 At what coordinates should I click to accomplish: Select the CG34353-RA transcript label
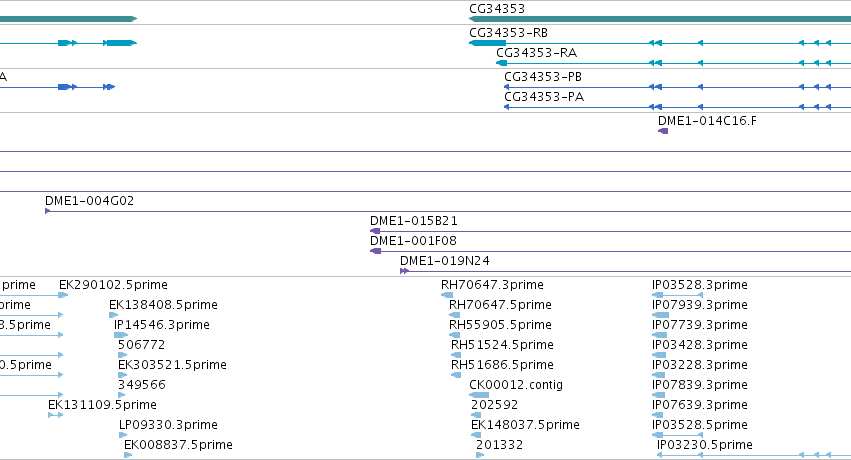[x=536, y=53]
